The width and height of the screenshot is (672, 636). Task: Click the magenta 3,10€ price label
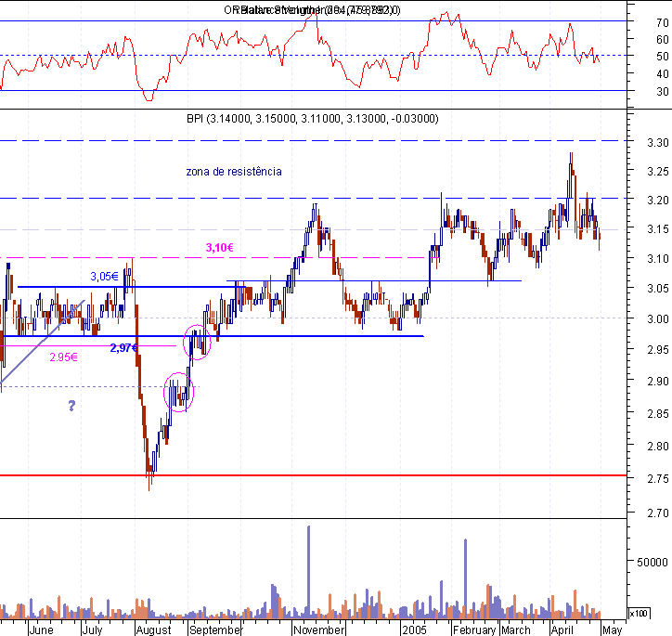pos(219,247)
